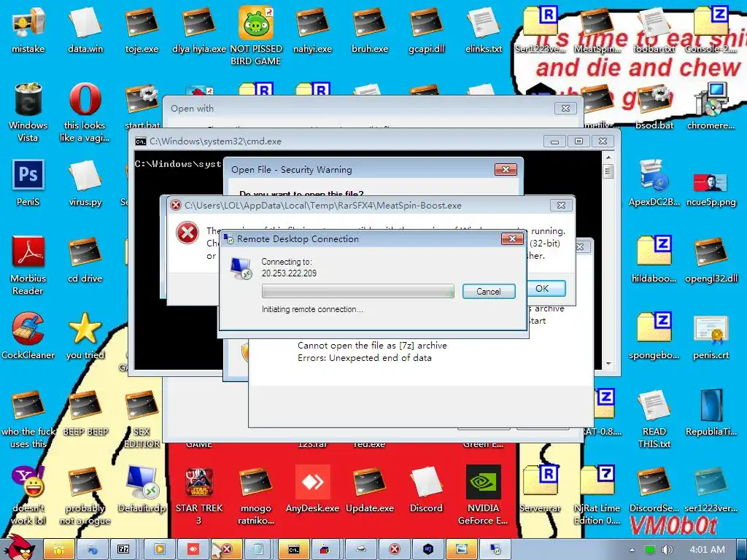Viewport: 747px width, 560px height.
Task: Click the 20.253.222.209 address text
Action: [289, 273]
